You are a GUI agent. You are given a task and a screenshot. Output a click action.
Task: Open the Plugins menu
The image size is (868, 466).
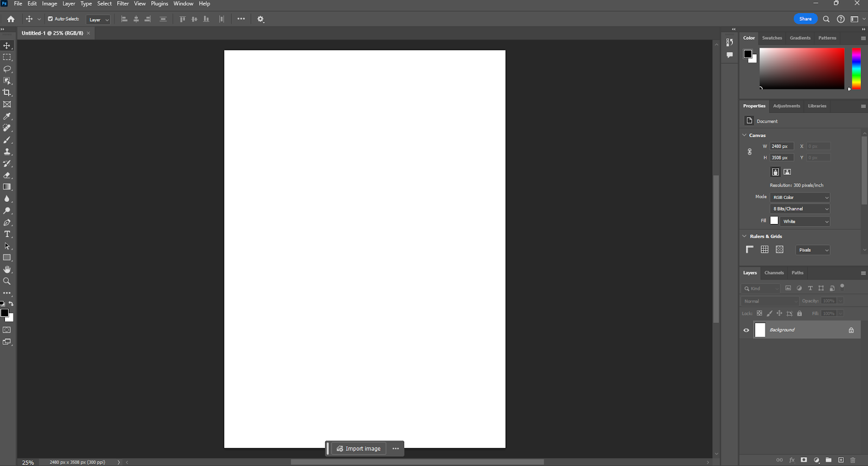pyautogui.click(x=159, y=4)
